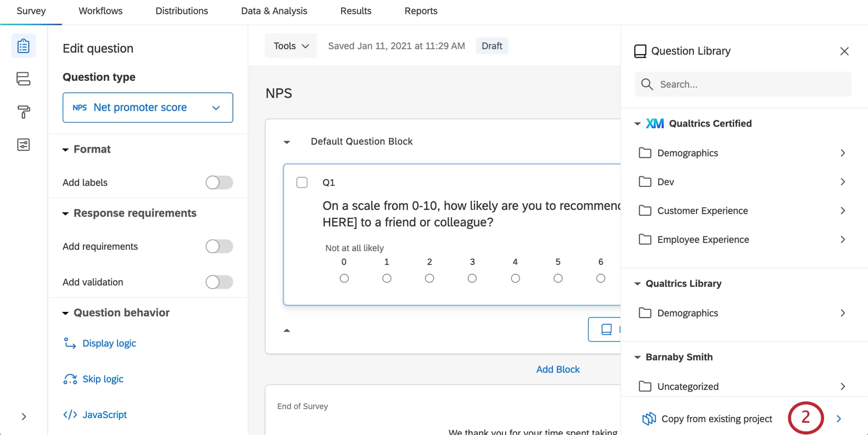Enable the Add labels toggle
The image size is (868, 435).
point(219,182)
